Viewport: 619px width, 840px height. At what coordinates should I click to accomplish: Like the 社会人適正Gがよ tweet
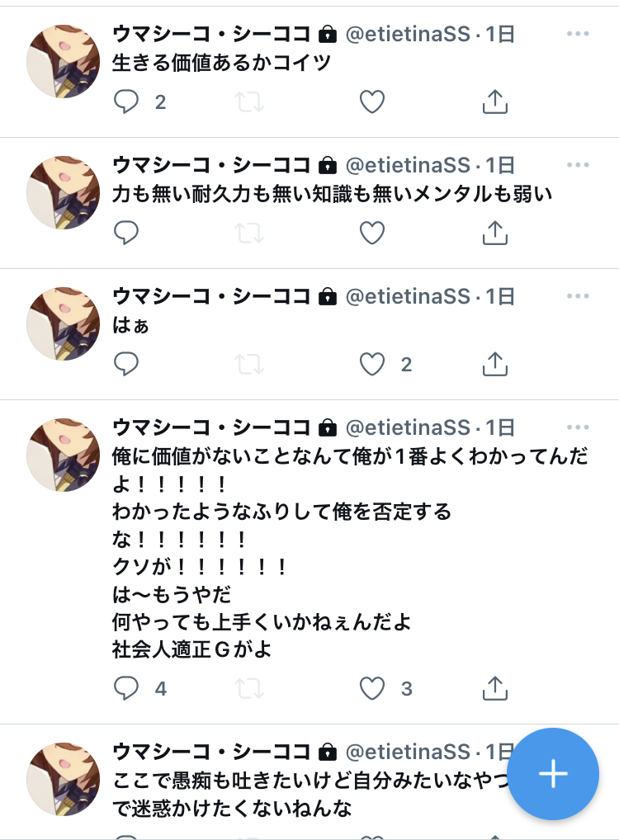[x=372, y=688]
